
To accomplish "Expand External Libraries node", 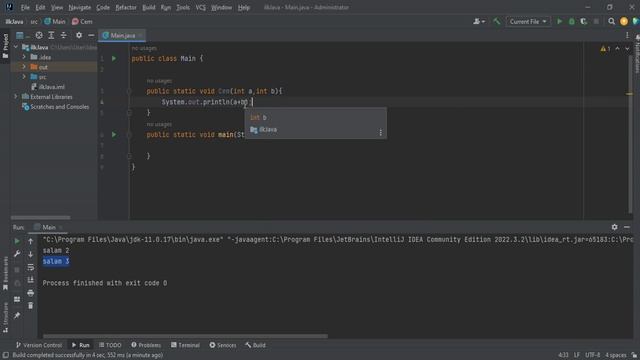I will pos(16,97).
